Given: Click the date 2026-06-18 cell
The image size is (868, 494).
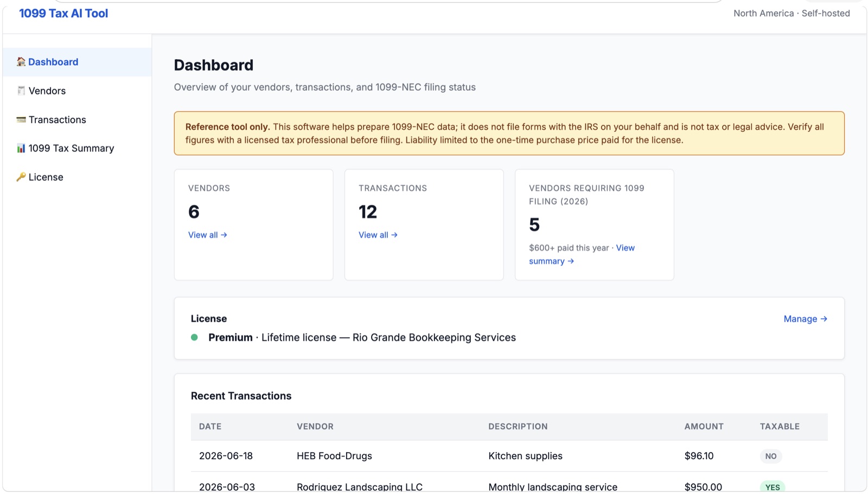Looking at the screenshot, I should 226,456.
